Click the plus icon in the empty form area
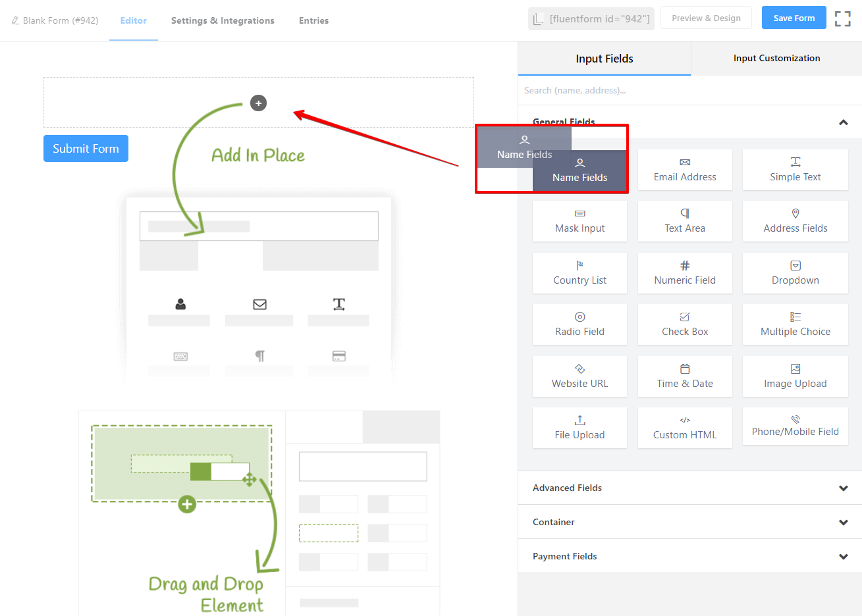Viewport: 862px width, 616px height. (258, 103)
